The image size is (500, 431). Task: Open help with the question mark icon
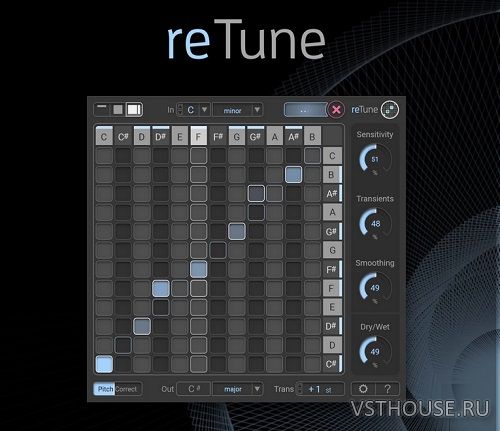pos(387,389)
